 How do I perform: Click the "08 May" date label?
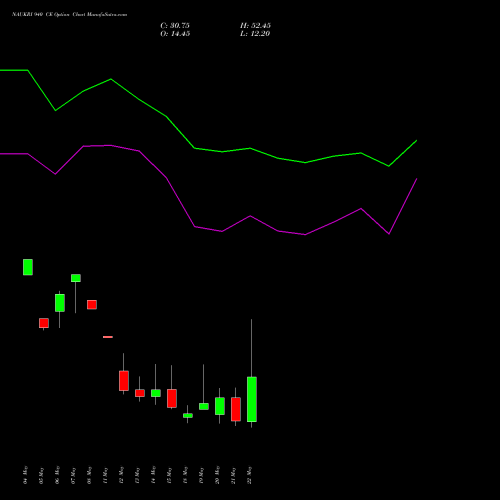tap(90, 475)
